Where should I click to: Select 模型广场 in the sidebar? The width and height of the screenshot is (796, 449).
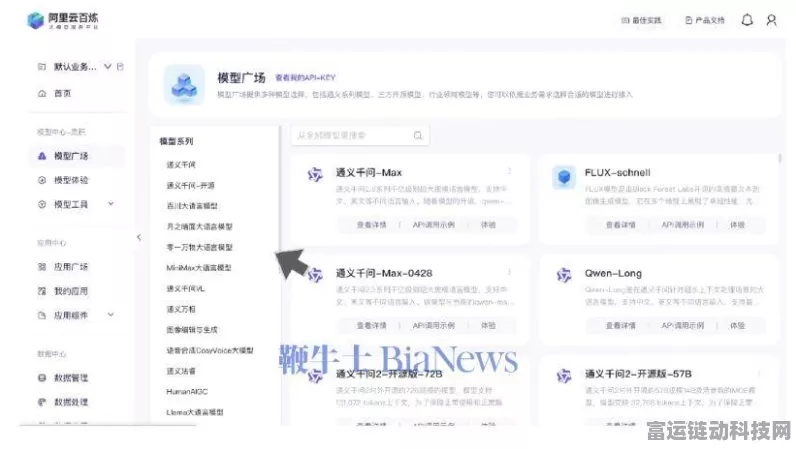point(76,156)
